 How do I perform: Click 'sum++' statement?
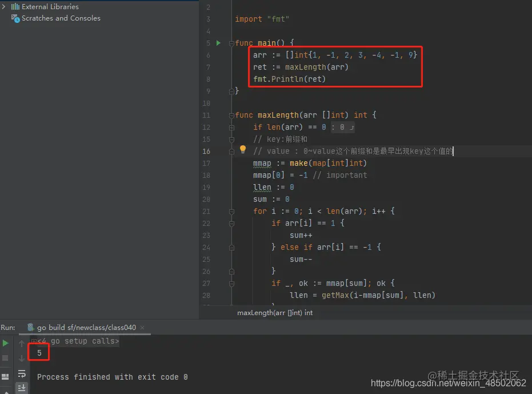pos(301,236)
